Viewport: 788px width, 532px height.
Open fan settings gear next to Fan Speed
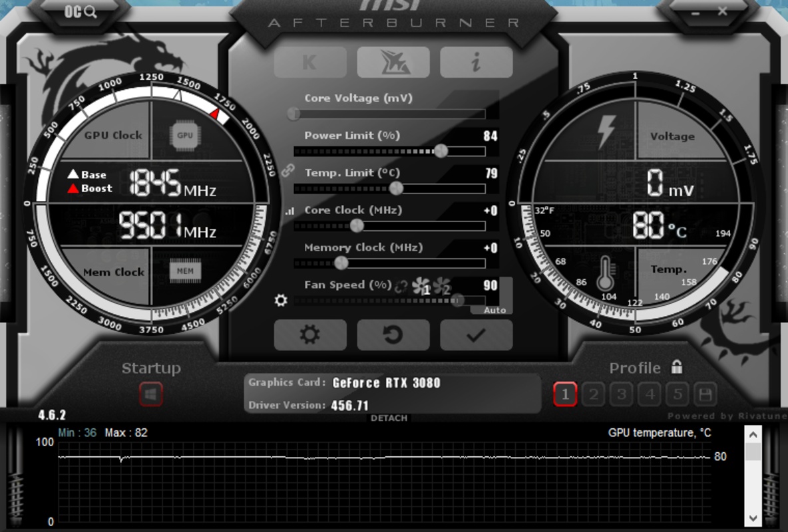pos(281,301)
